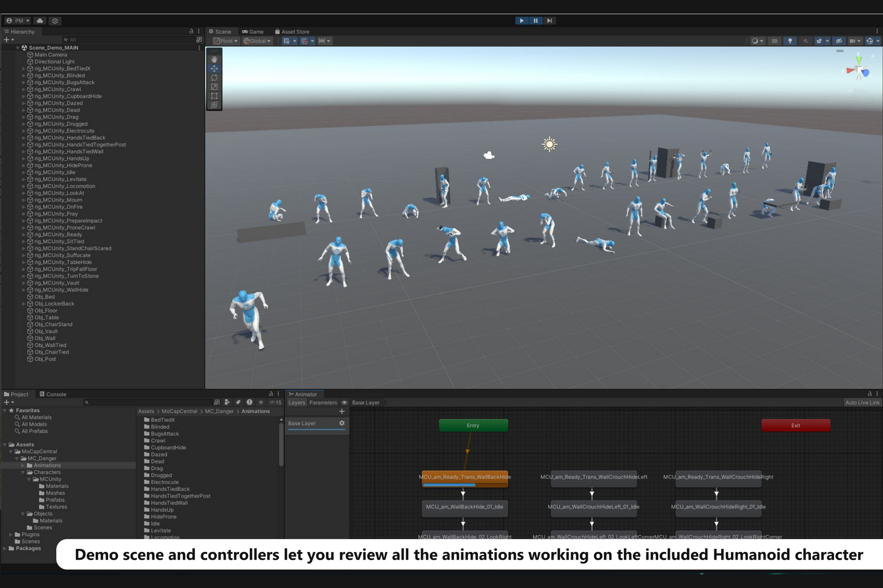
Task: Open the shading mode dropdown in Scene view
Action: [757, 41]
